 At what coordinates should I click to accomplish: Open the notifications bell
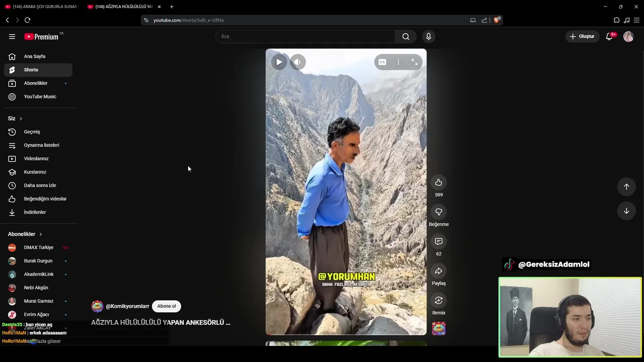pos(609,36)
